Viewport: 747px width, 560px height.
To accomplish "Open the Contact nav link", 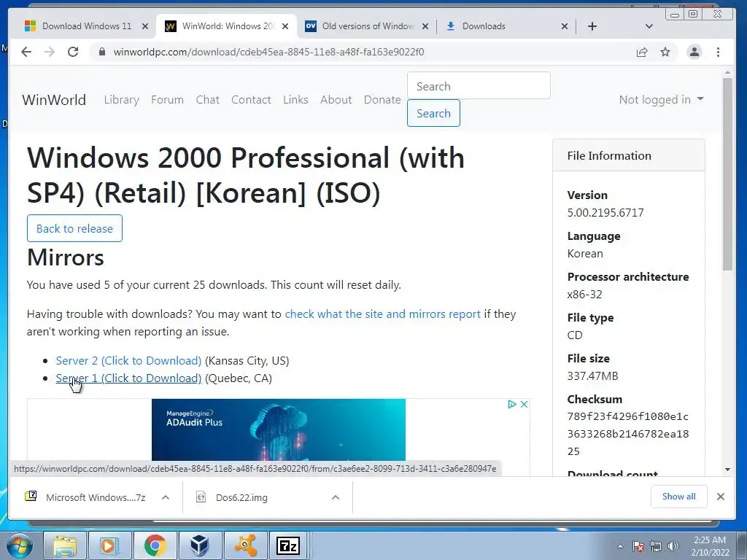I will click(251, 99).
